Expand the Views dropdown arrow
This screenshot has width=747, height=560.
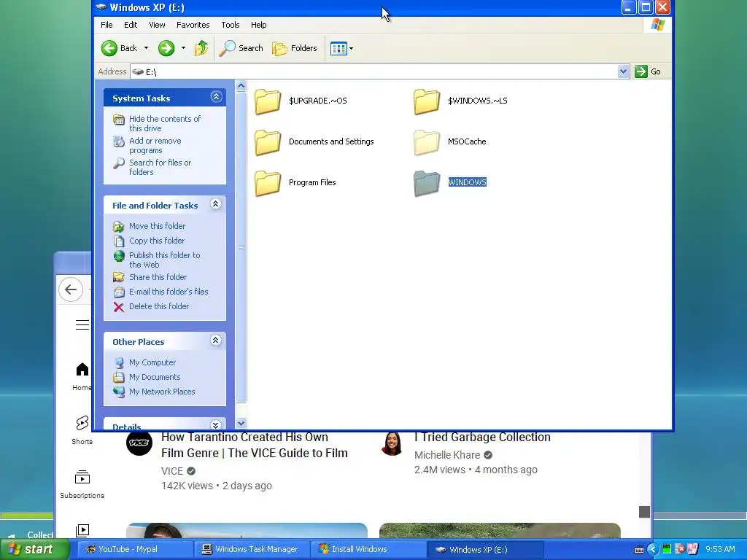[352, 48]
